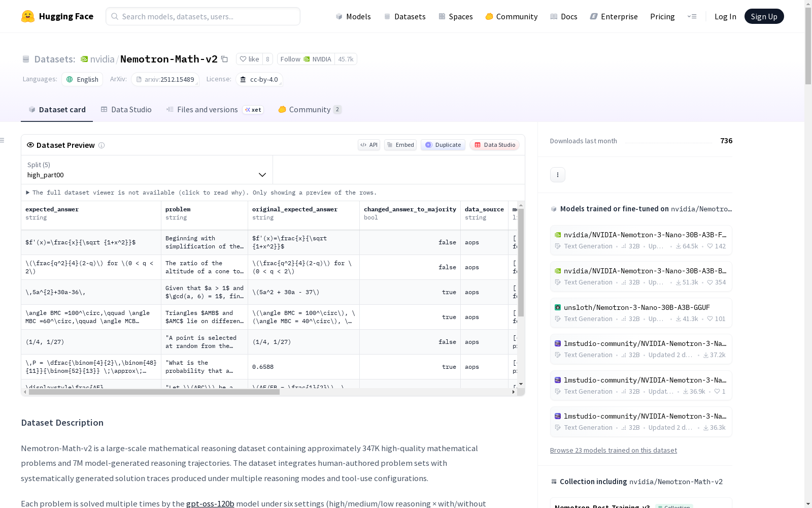
Task: Copy dataset name with copy icon
Action: [224, 59]
